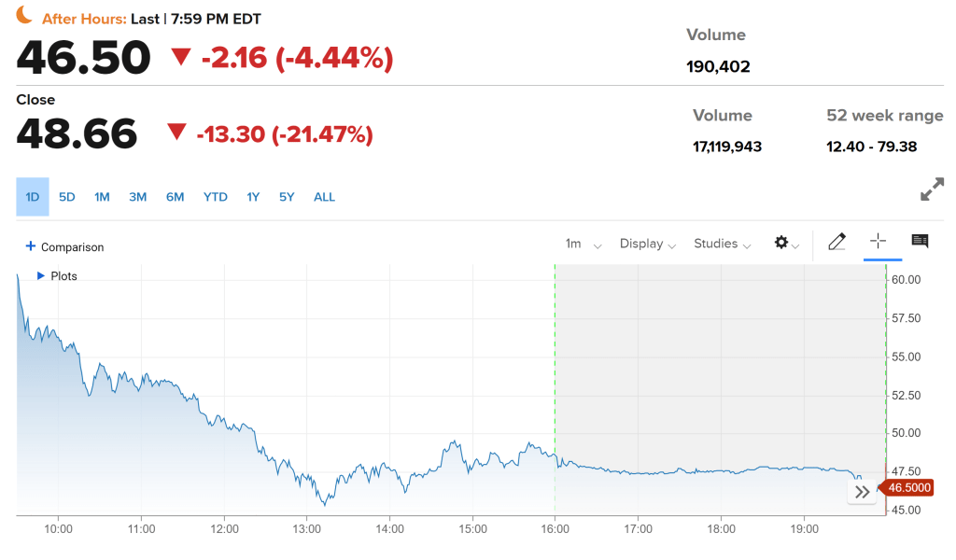
Task: Open the 1m interval dropdown
Action: coord(583,244)
